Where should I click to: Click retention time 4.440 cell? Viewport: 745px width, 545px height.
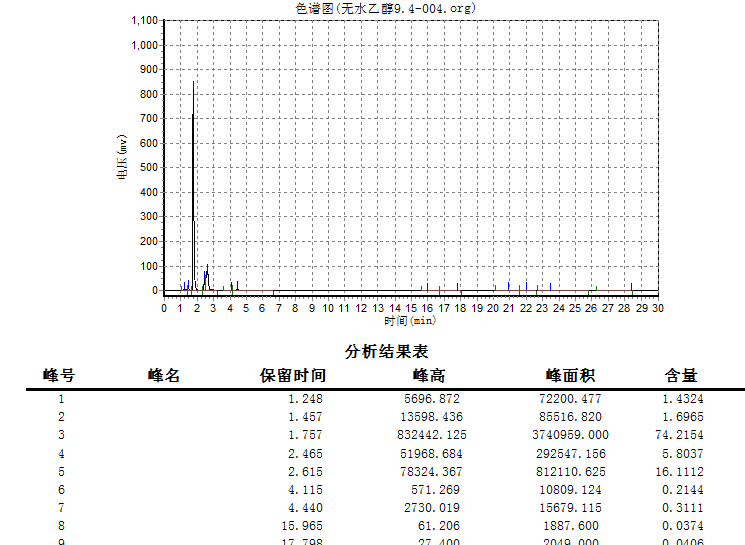pos(305,508)
